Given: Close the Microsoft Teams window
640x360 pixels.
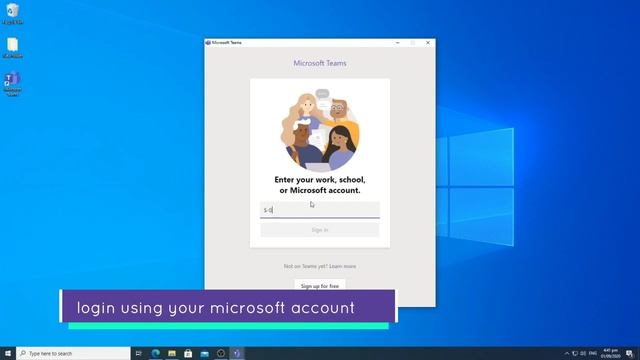Looking at the screenshot, I should click(x=428, y=42).
